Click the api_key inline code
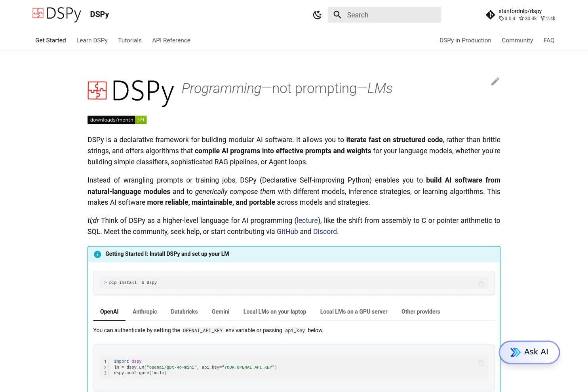This screenshot has width=588, height=392. [295, 331]
